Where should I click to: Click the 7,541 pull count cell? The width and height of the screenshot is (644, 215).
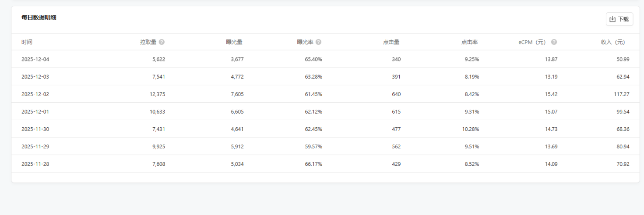pyautogui.click(x=158, y=77)
